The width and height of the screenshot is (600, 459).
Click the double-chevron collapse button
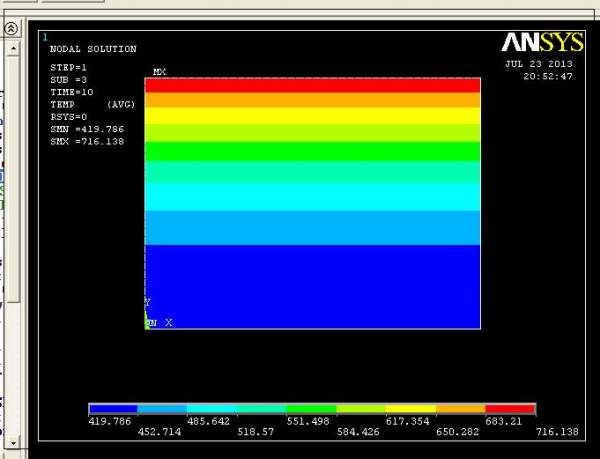11,28
